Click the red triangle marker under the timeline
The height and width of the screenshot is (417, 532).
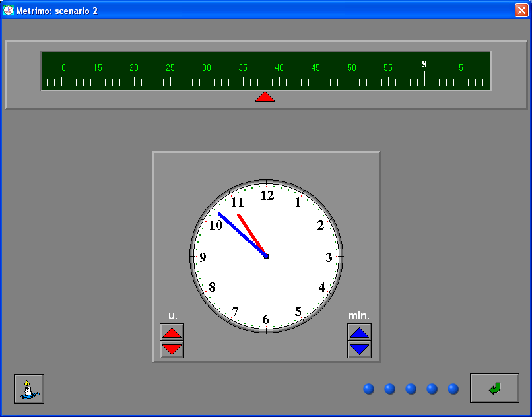265,96
